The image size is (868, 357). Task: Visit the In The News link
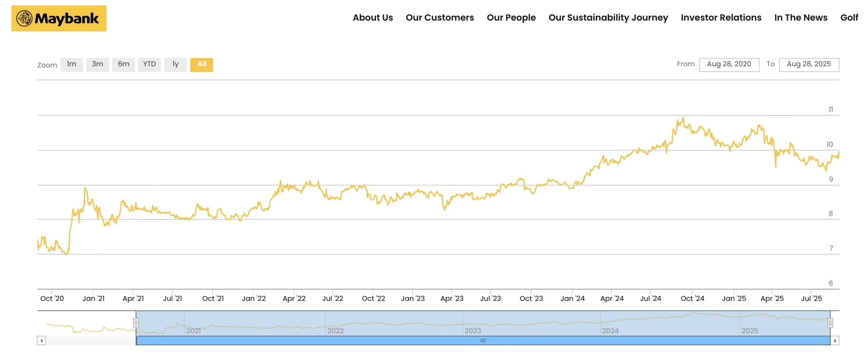point(801,18)
